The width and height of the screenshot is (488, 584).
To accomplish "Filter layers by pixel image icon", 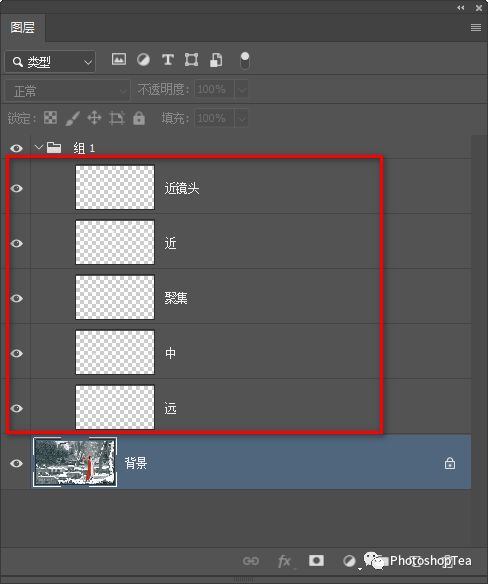I will pyautogui.click(x=119, y=59).
